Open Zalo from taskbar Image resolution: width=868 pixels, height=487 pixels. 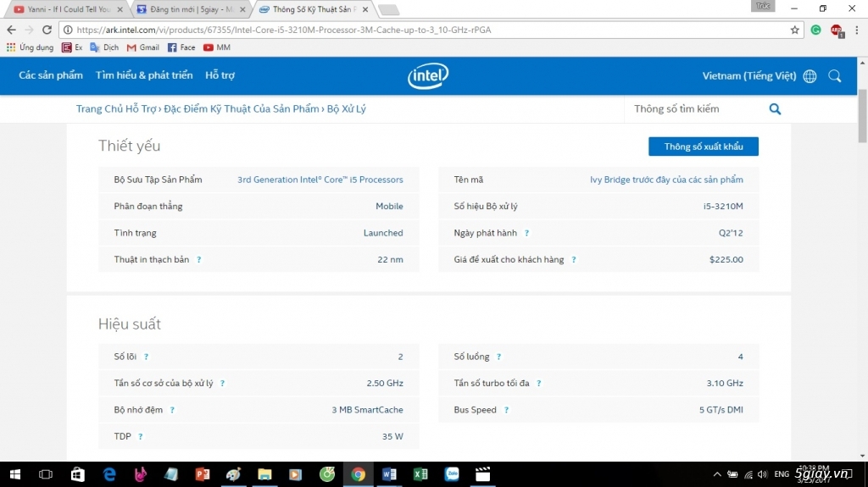click(452, 474)
